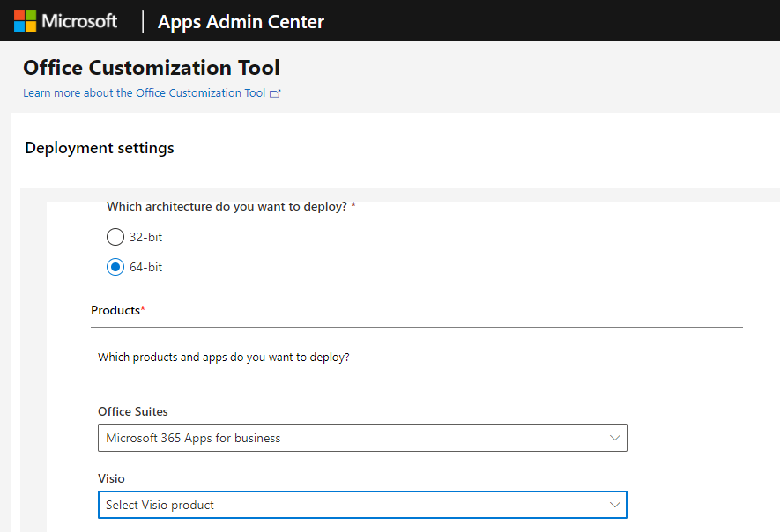Click the Office Customization Tool heading

tap(152, 68)
